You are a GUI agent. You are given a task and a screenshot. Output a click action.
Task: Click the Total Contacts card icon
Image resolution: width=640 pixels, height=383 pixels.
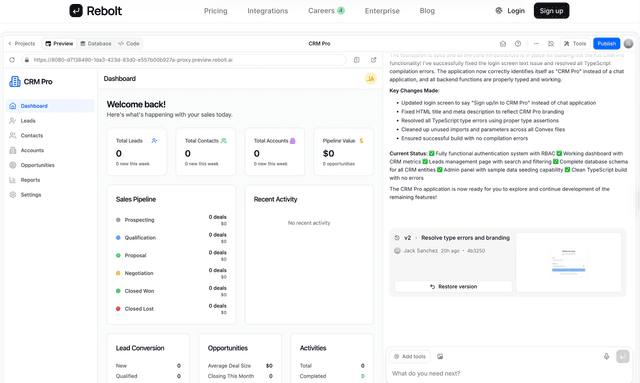(x=224, y=141)
